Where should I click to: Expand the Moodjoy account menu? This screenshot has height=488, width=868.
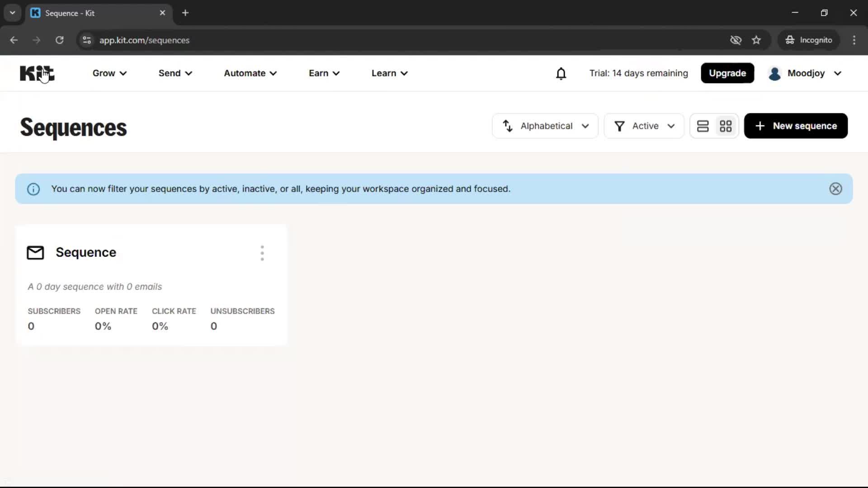click(806, 73)
